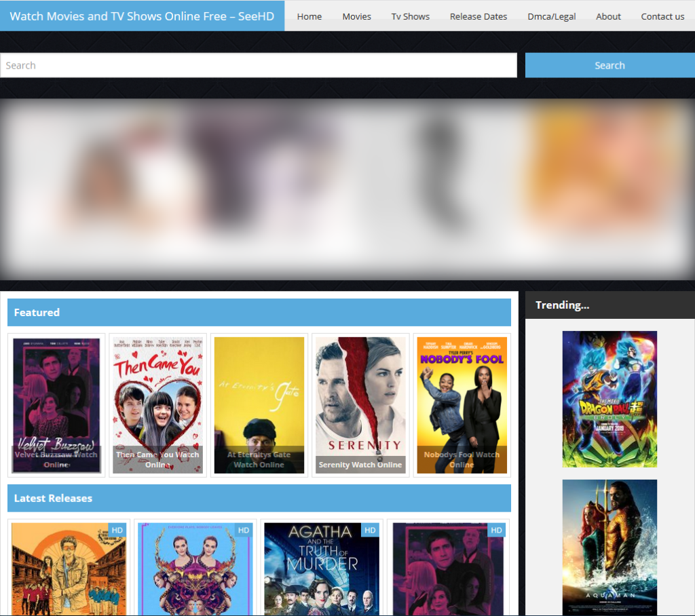
Task: Click the HD badge on the latest Velvet Buzzsaw poster
Action: point(496,530)
